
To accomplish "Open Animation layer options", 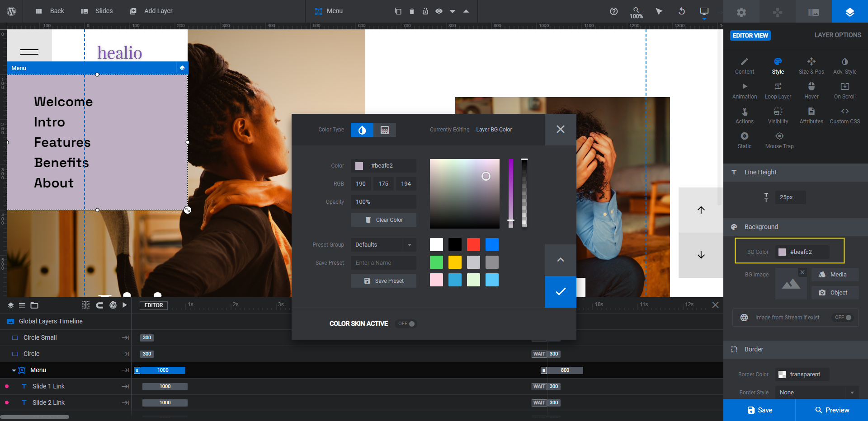I will coord(745,91).
